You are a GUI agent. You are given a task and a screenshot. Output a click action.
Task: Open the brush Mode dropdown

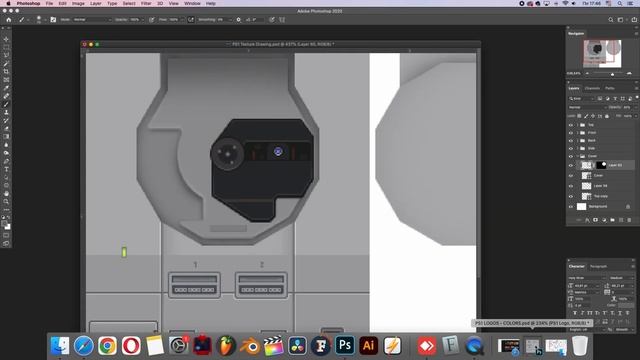click(x=93, y=20)
